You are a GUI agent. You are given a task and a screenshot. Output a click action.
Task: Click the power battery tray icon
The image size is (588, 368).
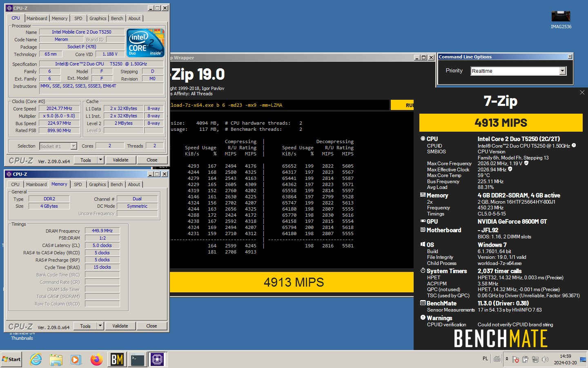pos(525,359)
